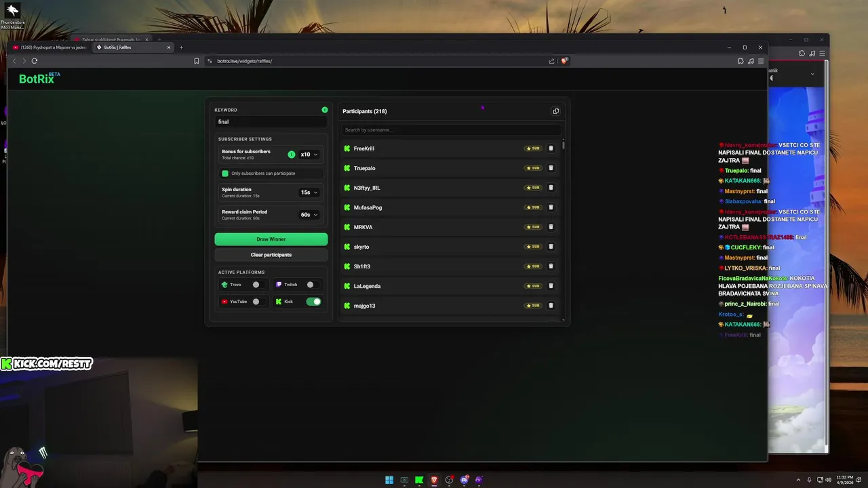Image resolution: width=868 pixels, height=488 pixels.
Task: Share the page with the address bar share icon
Action: (552, 61)
